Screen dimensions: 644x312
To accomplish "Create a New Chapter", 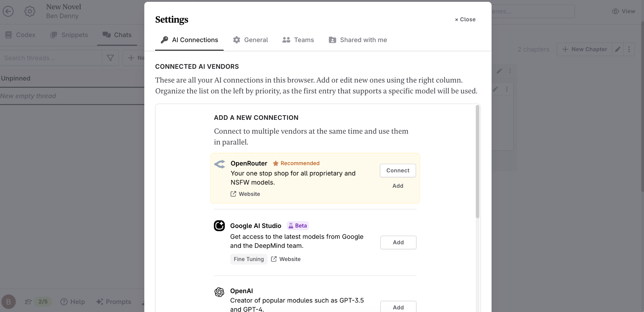I will point(585,49).
